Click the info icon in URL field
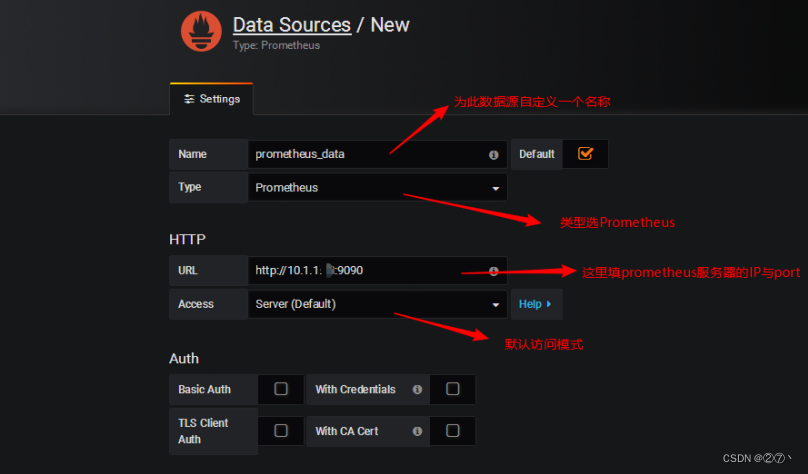 [x=494, y=271]
